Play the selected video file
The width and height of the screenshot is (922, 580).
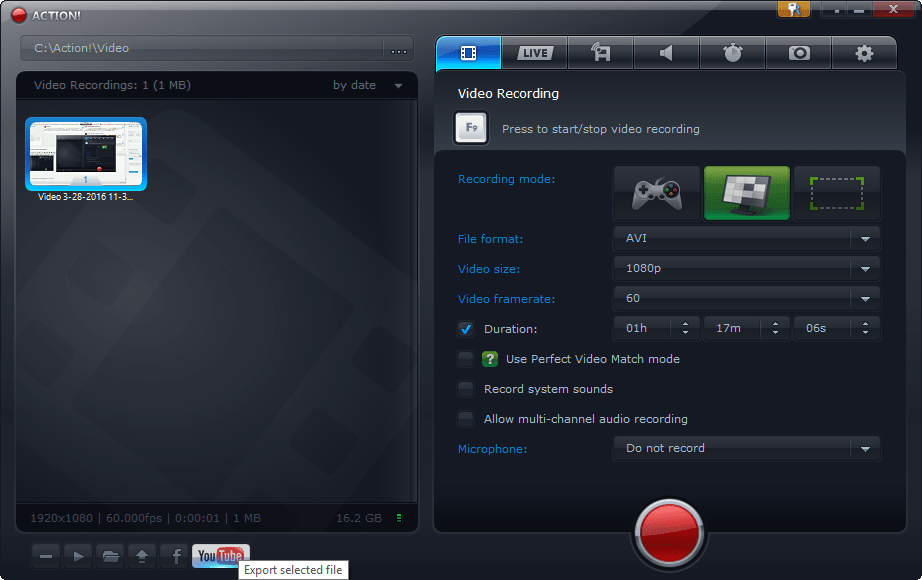78,556
